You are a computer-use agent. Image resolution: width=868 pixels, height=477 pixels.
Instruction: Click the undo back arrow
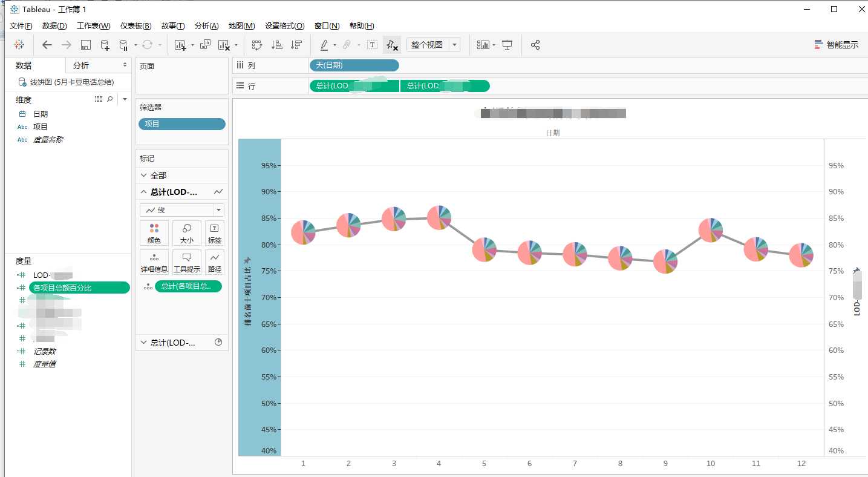(47, 45)
